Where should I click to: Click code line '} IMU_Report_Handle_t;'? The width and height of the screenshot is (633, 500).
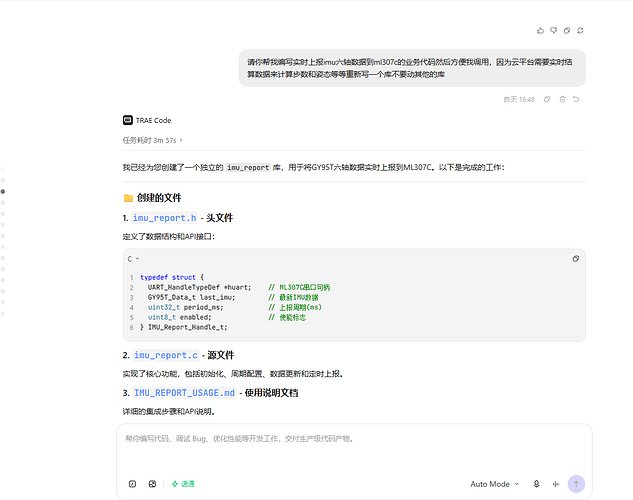pyautogui.click(x=184, y=327)
